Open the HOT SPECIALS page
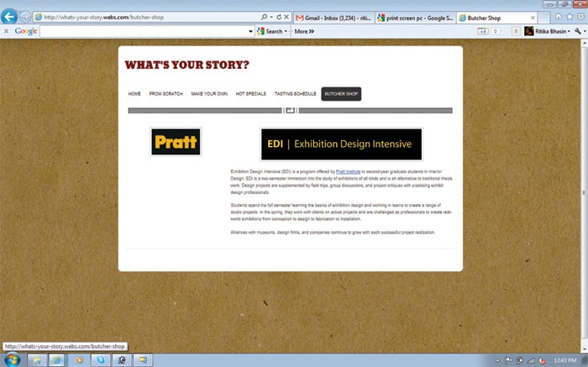This screenshot has height=367, width=588. pos(251,94)
